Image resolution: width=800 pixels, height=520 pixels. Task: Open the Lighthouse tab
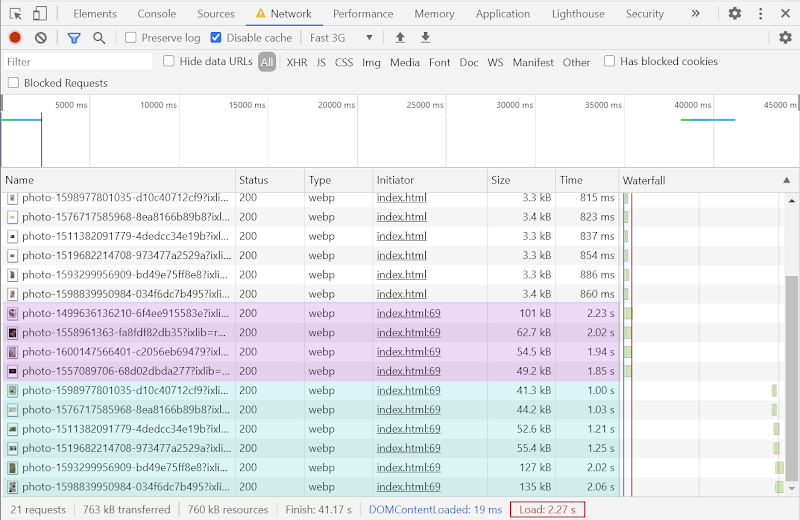[578, 14]
